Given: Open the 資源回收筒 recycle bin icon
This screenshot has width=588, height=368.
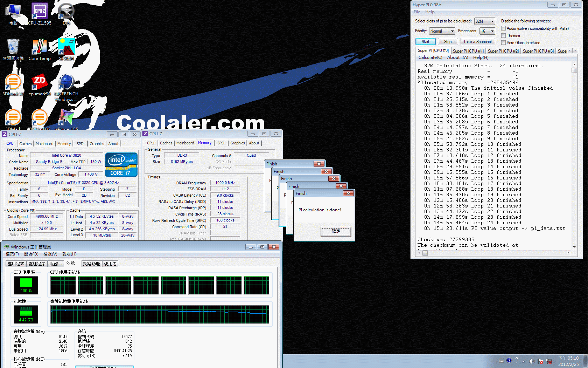Looking at the screenshot, I should tap(13, 49).
